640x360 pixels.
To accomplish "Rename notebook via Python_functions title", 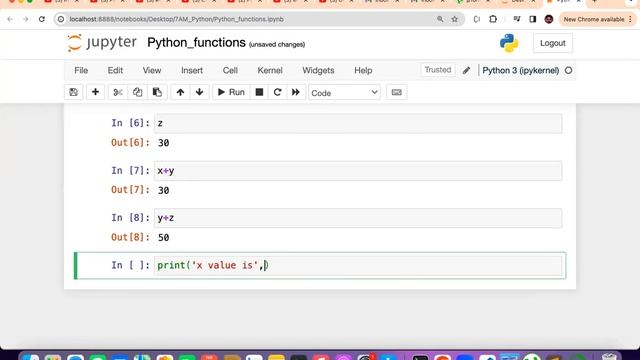I will point(196,43).
